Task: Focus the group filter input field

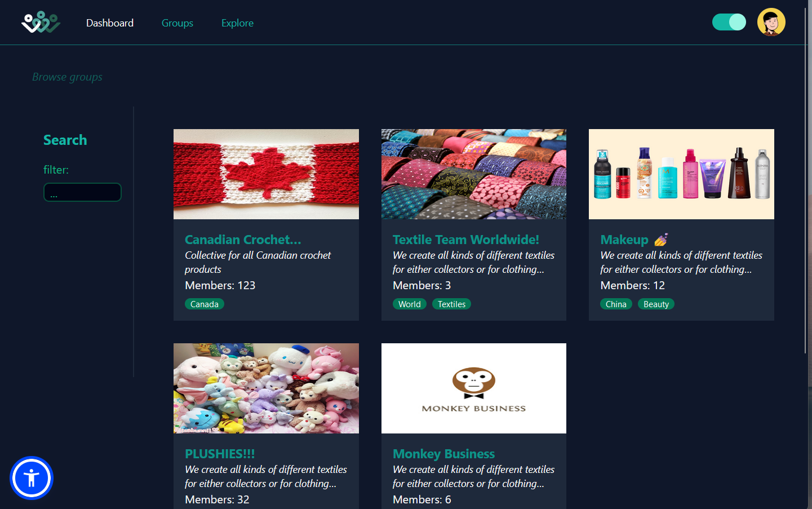Action: click(x=82, y=192)
